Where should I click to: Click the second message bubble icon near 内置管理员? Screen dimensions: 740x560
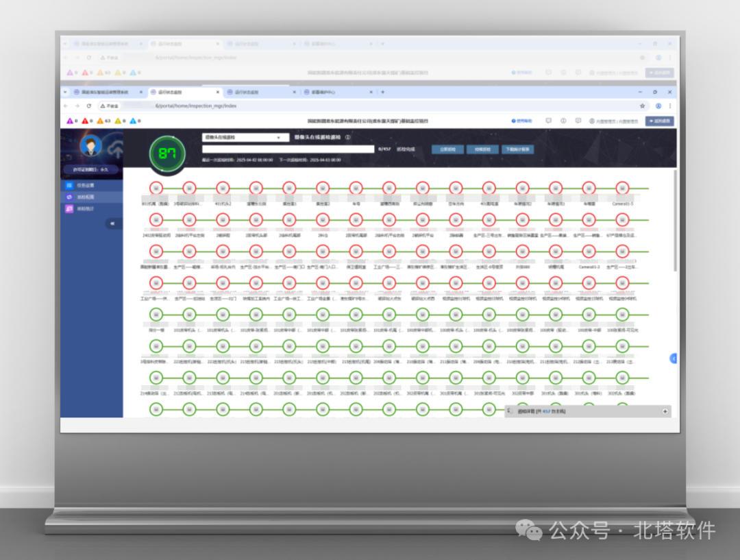point(578,121)
